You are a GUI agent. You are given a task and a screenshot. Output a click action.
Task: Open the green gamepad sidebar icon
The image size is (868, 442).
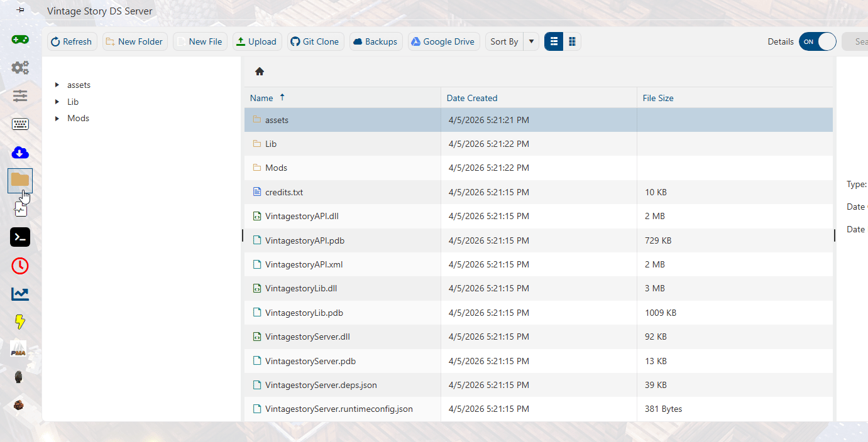pos(20,40)
